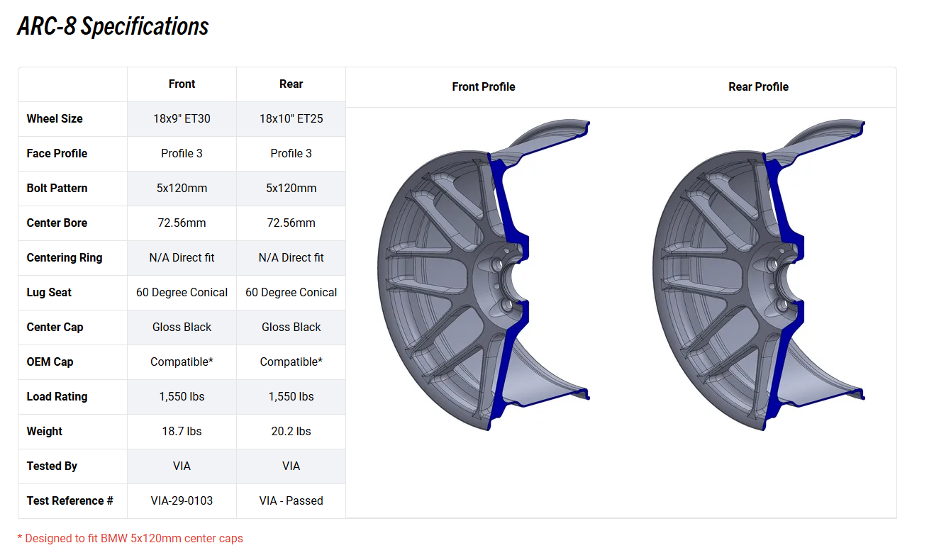This screenshot has width=951, height=560.
Task: Click the Face Profile row label
Action: click(x=57, y=153)
